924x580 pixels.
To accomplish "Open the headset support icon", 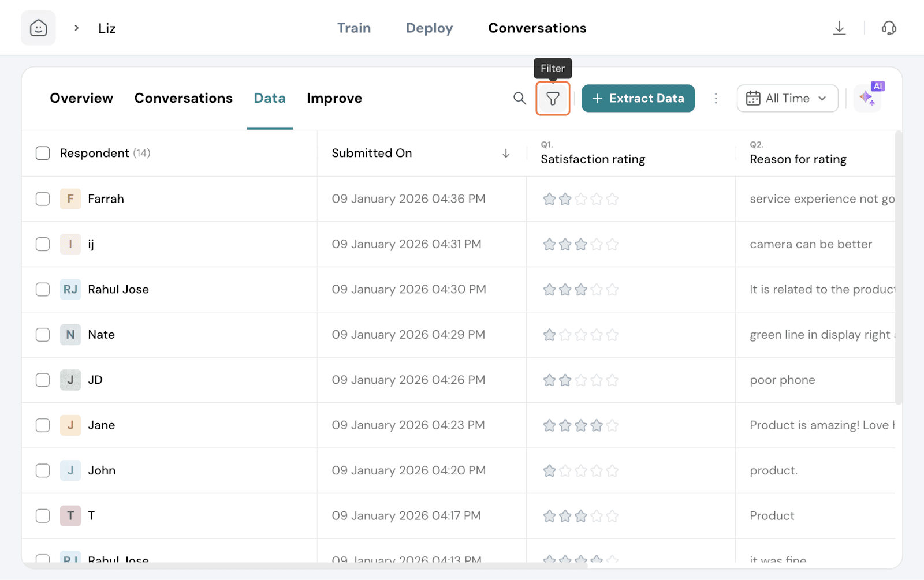I will click(889, 28).
